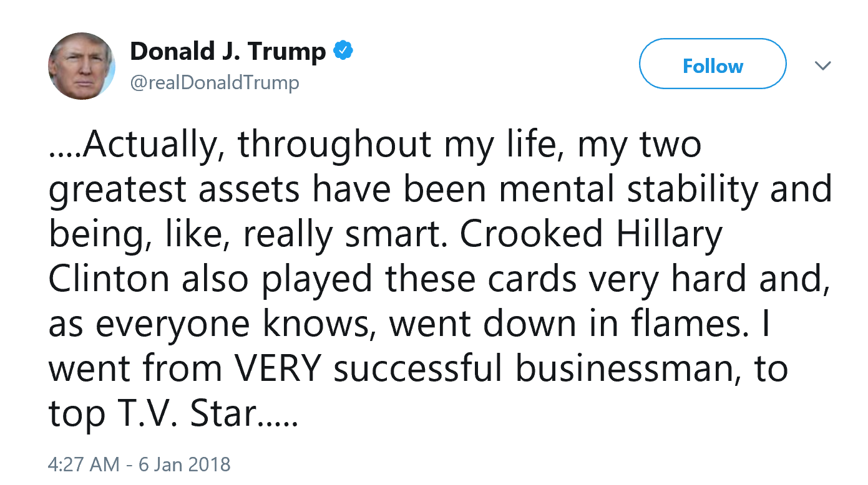The image size is (868, 485).
Task: Click the tweet text body
Action: (x=437, y=277)
